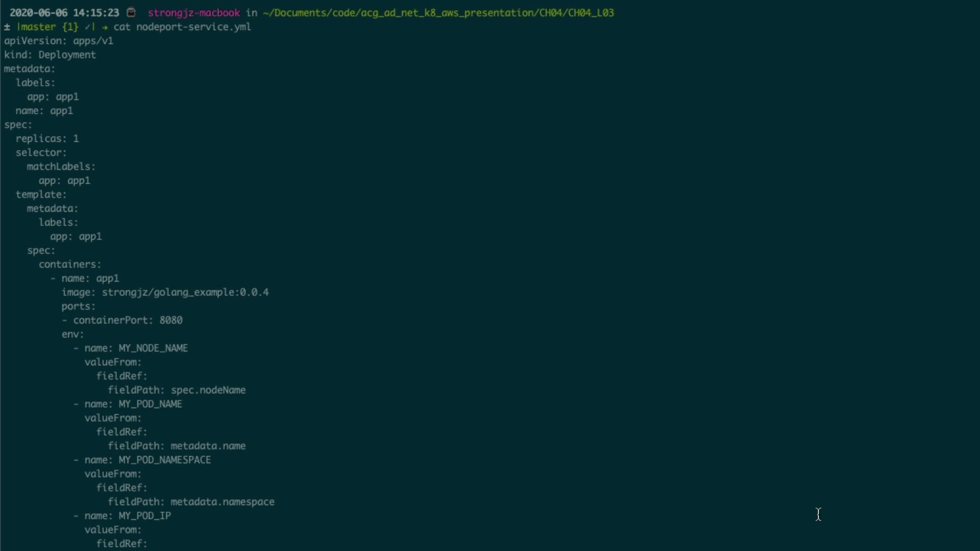Click the arrow symbol before the cat command
The image size is (980, 551).
(x=105, y=27)
